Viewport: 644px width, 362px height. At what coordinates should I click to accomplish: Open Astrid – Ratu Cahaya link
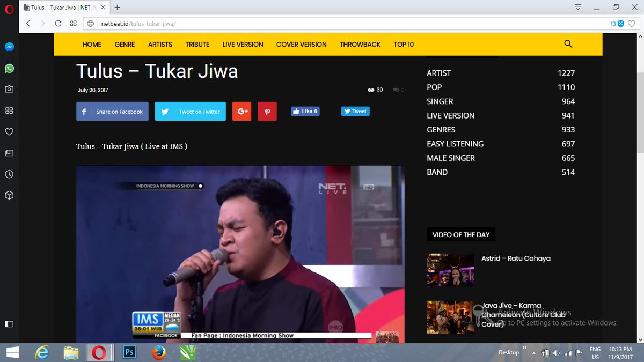tap(516, 258)
